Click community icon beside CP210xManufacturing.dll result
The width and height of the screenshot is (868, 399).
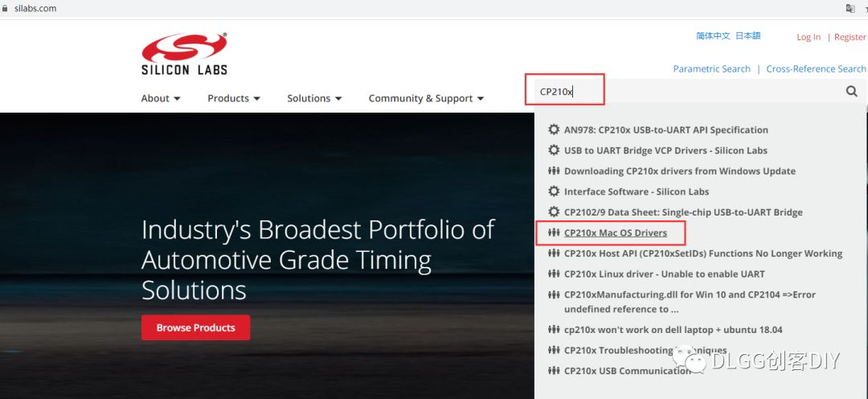554,294
